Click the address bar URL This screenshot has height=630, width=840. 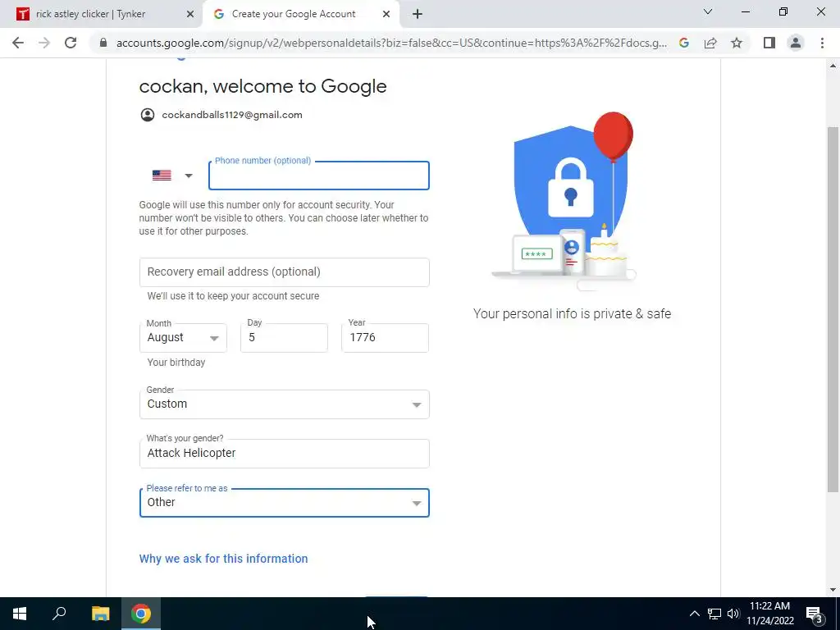click(x=391, y=43)
